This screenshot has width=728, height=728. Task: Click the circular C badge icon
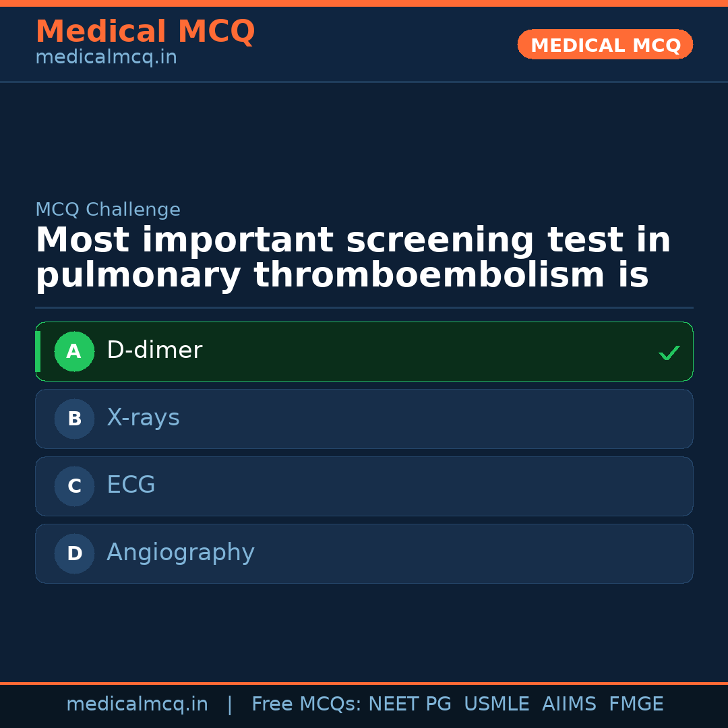tap(74, 486)
